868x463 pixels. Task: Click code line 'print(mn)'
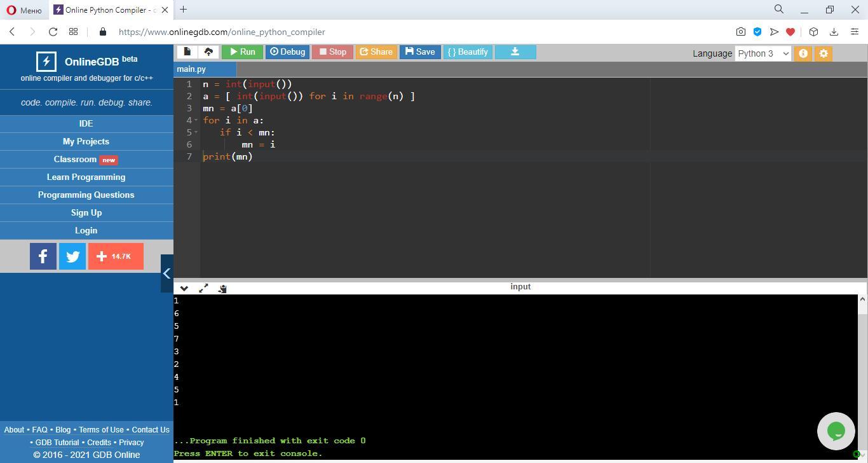(227, 156)
